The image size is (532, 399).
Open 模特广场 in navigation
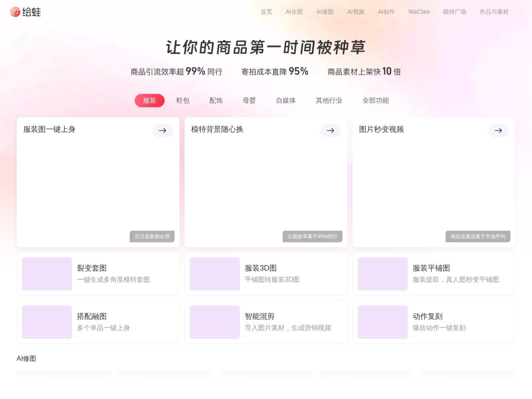point(455,12)
